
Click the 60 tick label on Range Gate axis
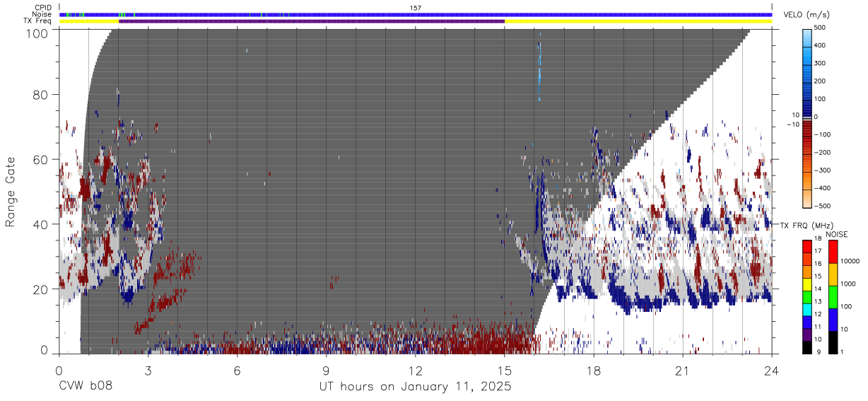point(42,160)
